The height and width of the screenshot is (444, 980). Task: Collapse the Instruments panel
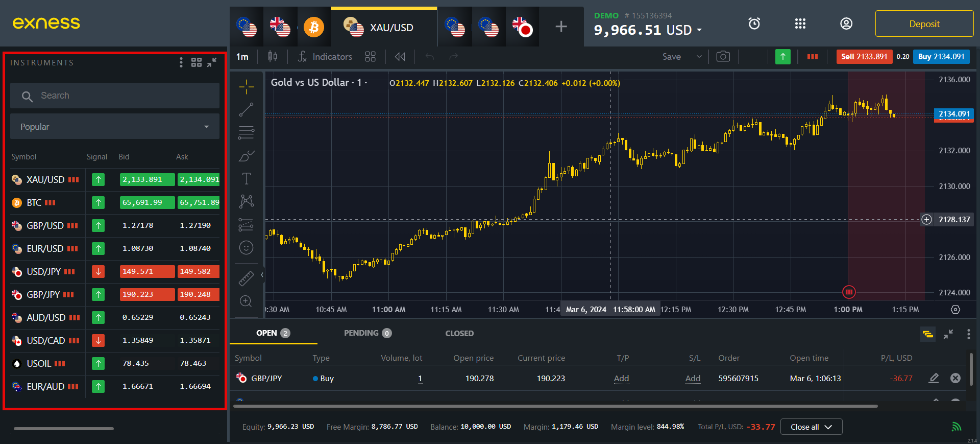click(x=212, y=62)
